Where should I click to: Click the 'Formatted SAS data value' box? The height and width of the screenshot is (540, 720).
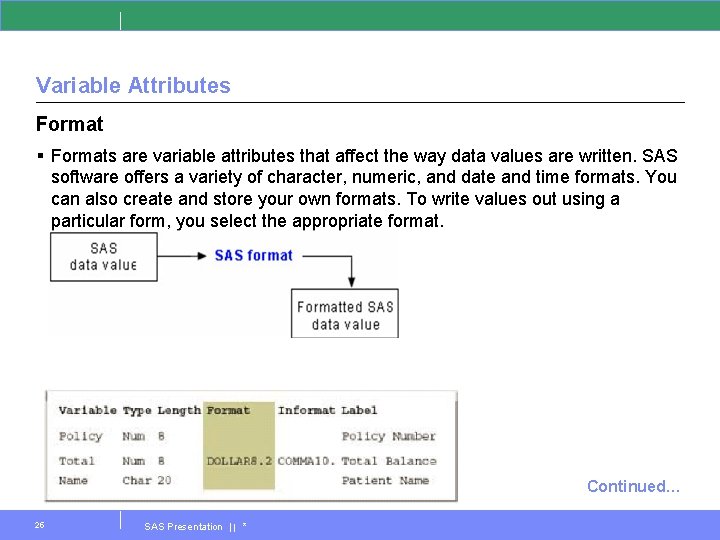tap(345, 314)
